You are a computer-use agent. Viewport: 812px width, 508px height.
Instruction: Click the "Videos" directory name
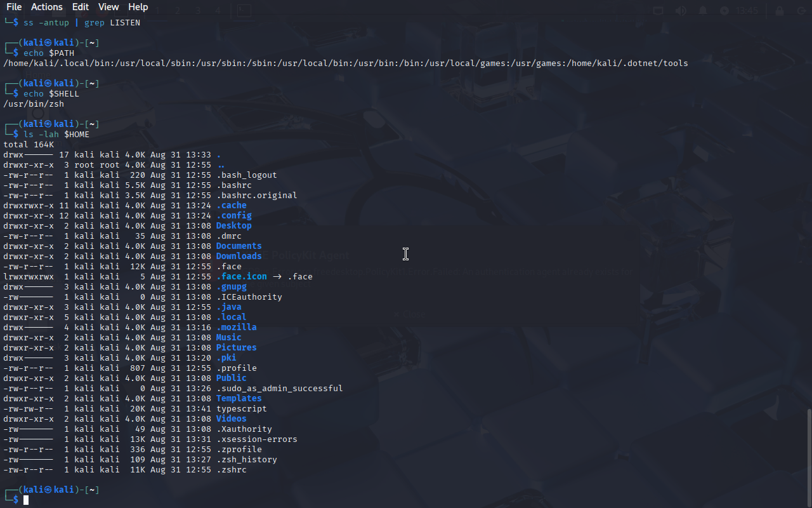[232, 419]
